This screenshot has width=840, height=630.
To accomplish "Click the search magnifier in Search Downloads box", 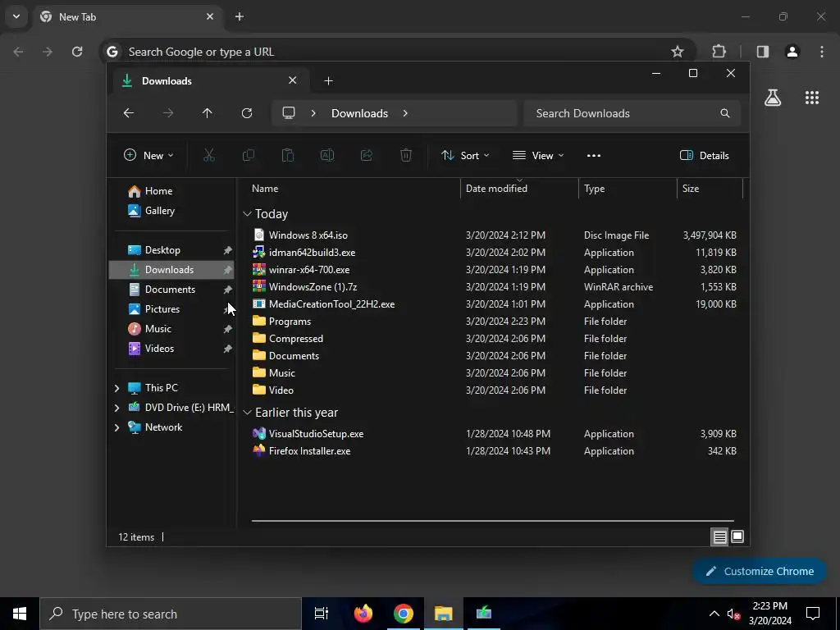I will pyautogui.click(x=725, y=113).
